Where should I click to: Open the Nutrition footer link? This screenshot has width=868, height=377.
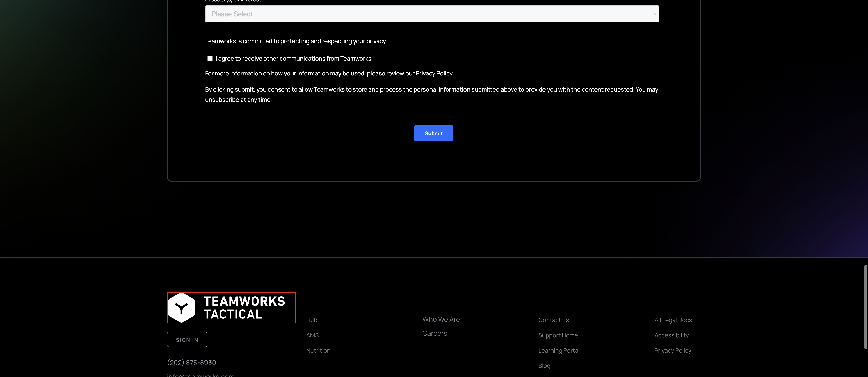pyautogui.click(x=318, y=350)
